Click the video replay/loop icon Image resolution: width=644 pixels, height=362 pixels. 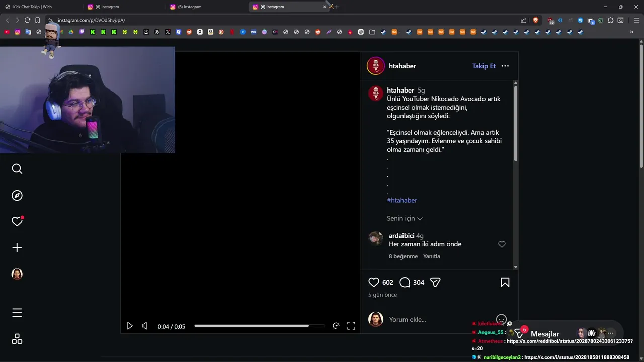point(336,326)
